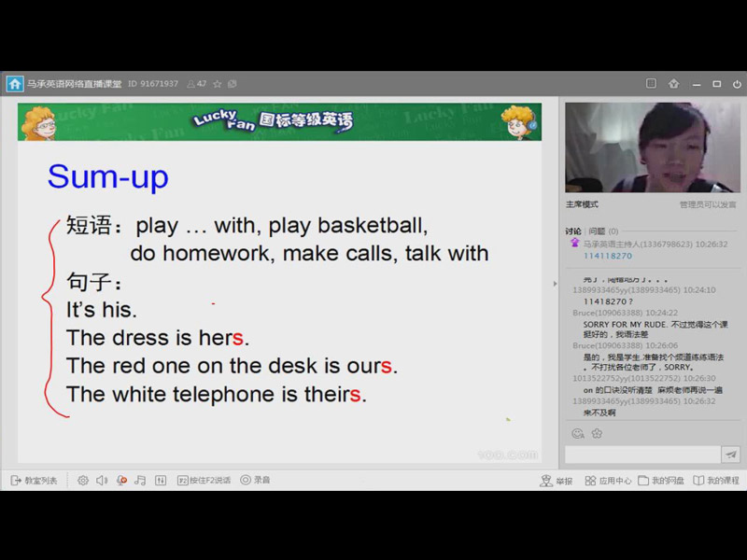This screenshot has height=560, width=747.
Task: Open the emoji picker in chat
Action: tap(578, 433)
